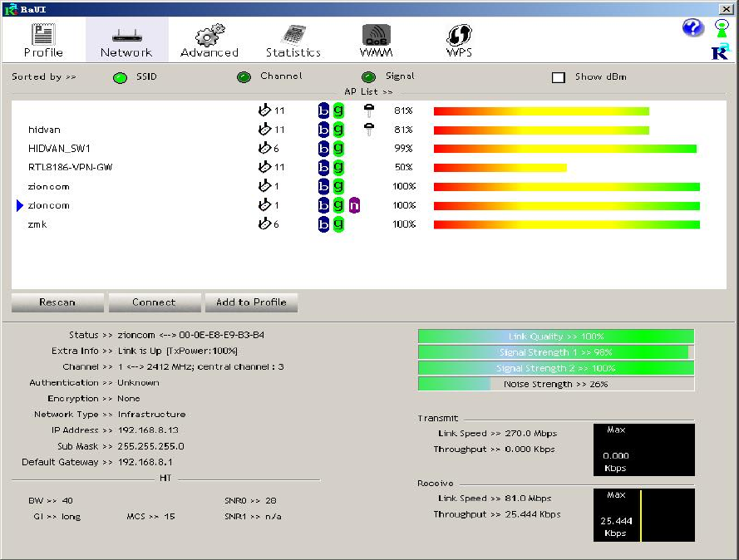Viewport: 739px width, 560px height.
Task: Click the padlock icon in hidvan row
Action: [369, 129]
